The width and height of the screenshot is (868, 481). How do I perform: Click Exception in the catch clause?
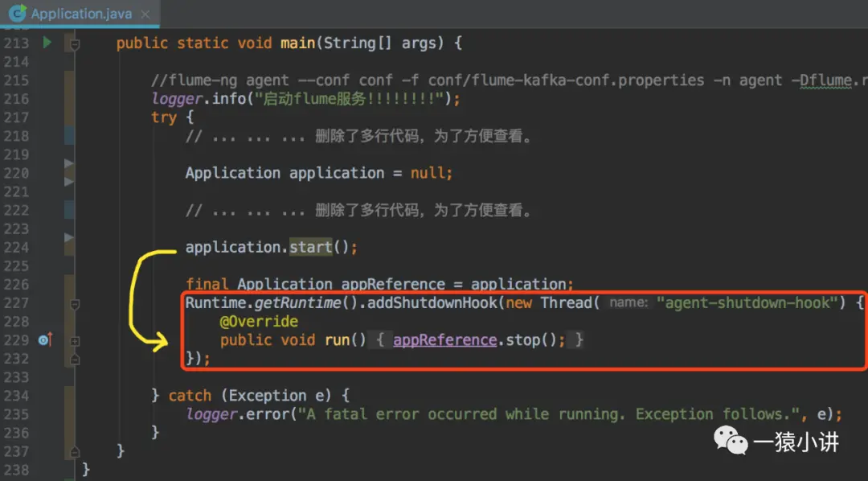pyautogui.click(x=268, y=396)
